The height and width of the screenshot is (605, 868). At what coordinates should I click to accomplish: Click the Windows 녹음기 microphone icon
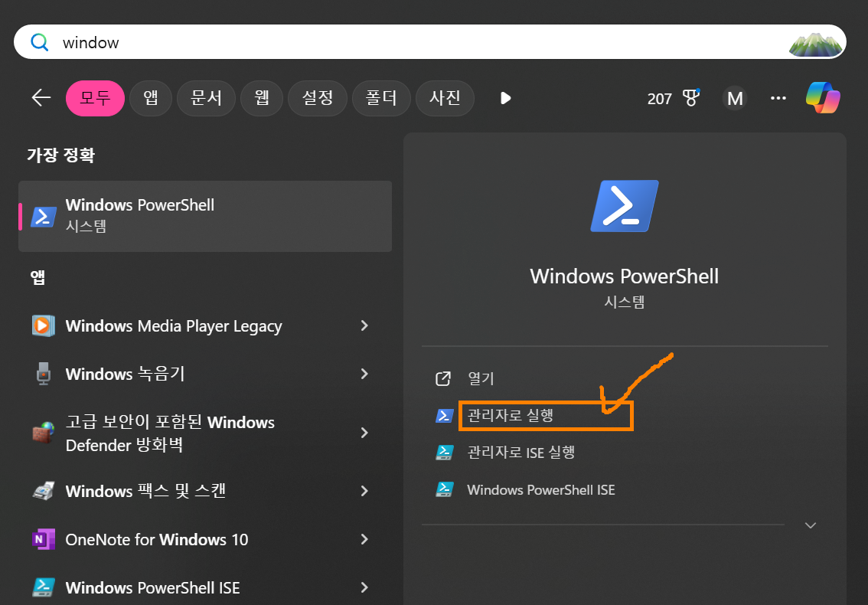pyautogui.click(x=43, y=374)
